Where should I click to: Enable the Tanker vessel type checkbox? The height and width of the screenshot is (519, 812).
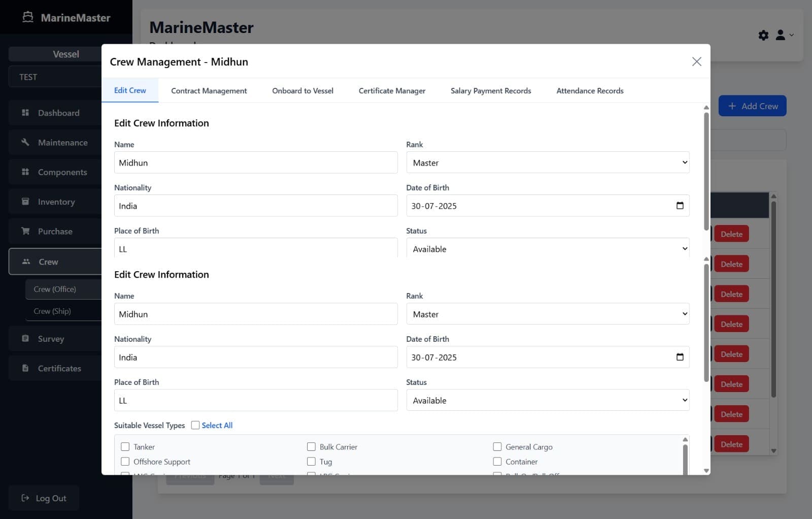click(125, 447)
